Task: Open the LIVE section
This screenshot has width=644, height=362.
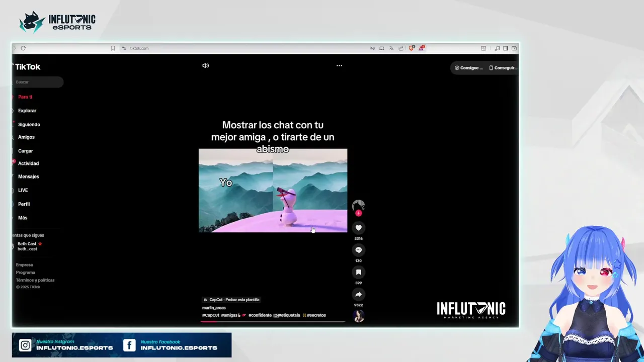Action: [x=23, y=190]
